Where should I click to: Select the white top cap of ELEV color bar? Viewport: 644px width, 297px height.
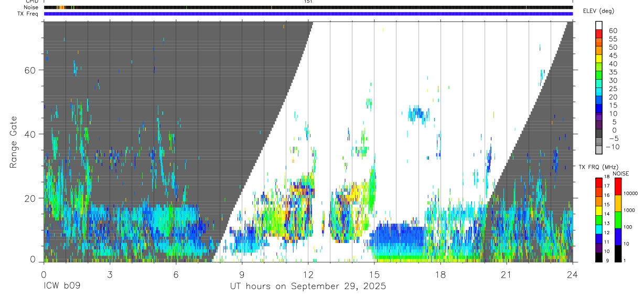pyautogui.click(x=599, y=26)
